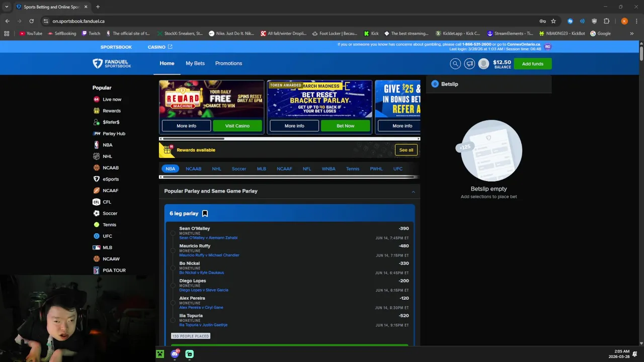Switch to the SPORTSBOOK top tab
644x362 pixels.
click(116, 47)
